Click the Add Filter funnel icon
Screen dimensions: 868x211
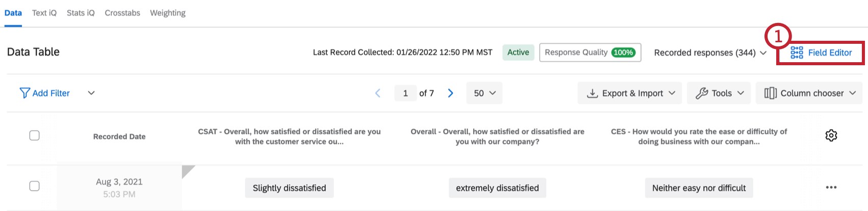point(24,93)
